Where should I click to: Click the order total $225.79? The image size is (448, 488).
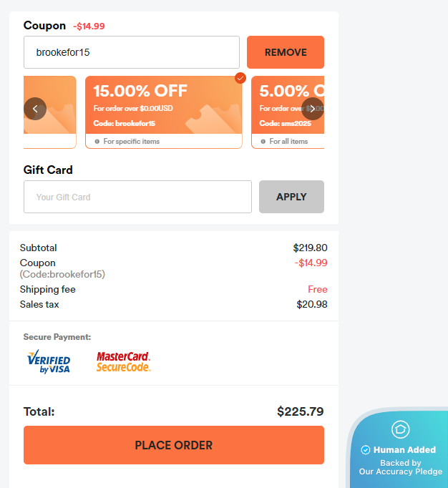[x=300, y=411]
